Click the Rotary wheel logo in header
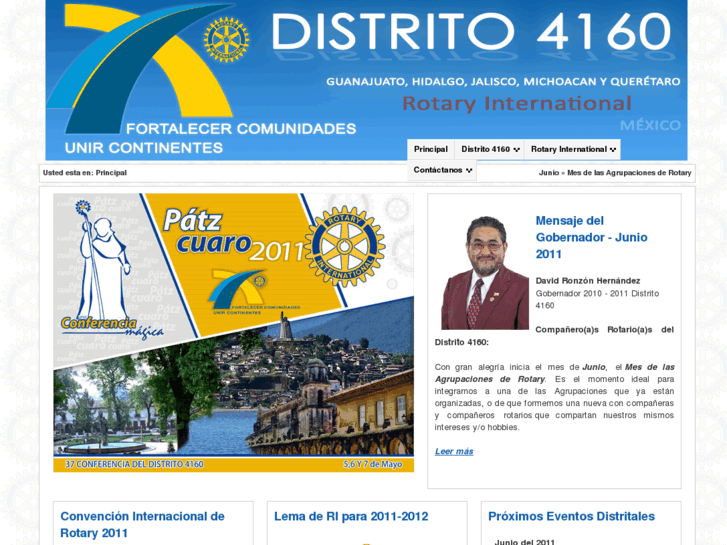Image resolution: width=727 pixels, height=545 pixels. pyautogui.click(x=226, y=40)
